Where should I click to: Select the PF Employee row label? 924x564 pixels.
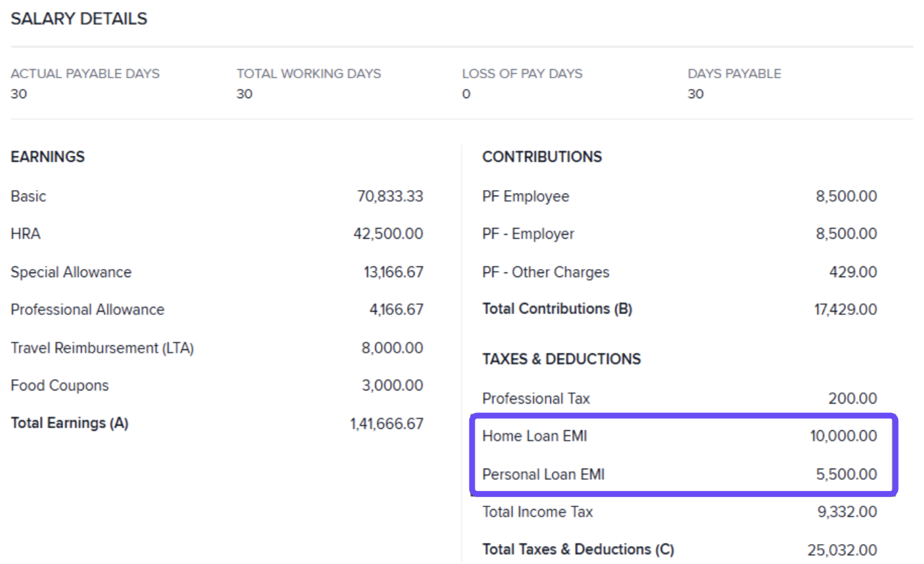[x=525, y=196]
